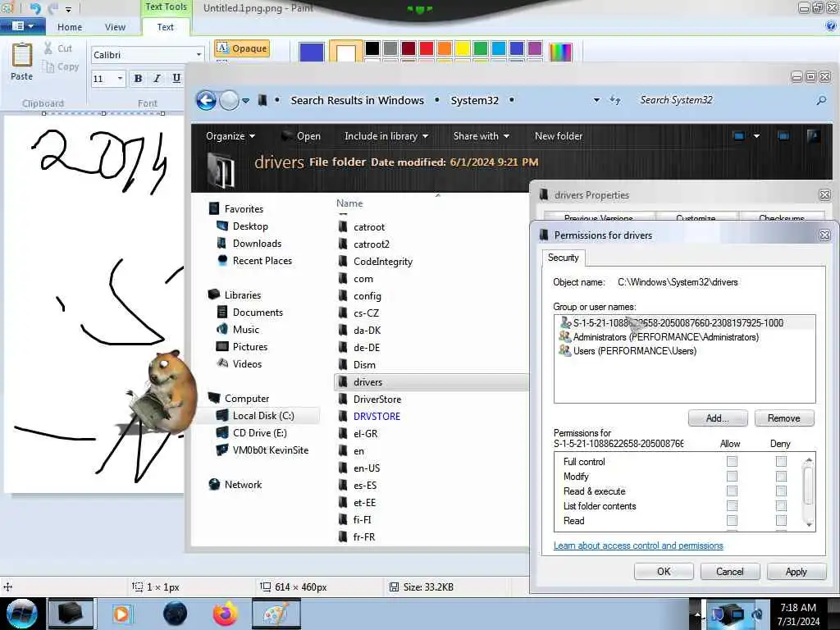Viewport: 840px width, 630px height.
Task: Toggle Underline text formatting
Action: click(x=176, y=78)
